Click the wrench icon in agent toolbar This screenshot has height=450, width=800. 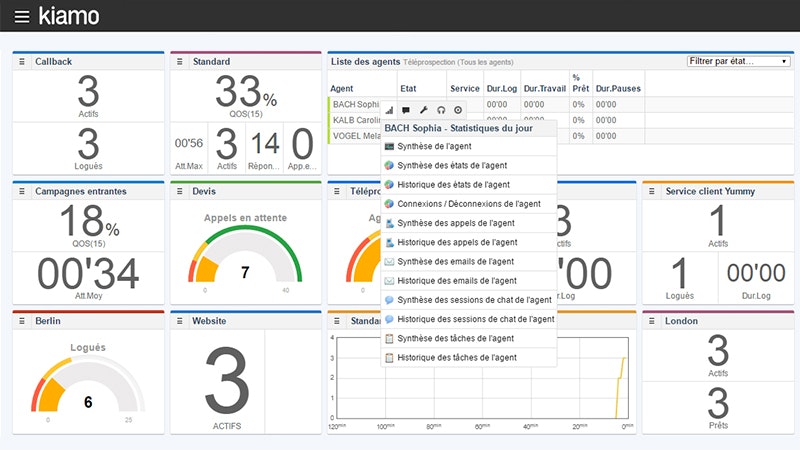(423, 110)
